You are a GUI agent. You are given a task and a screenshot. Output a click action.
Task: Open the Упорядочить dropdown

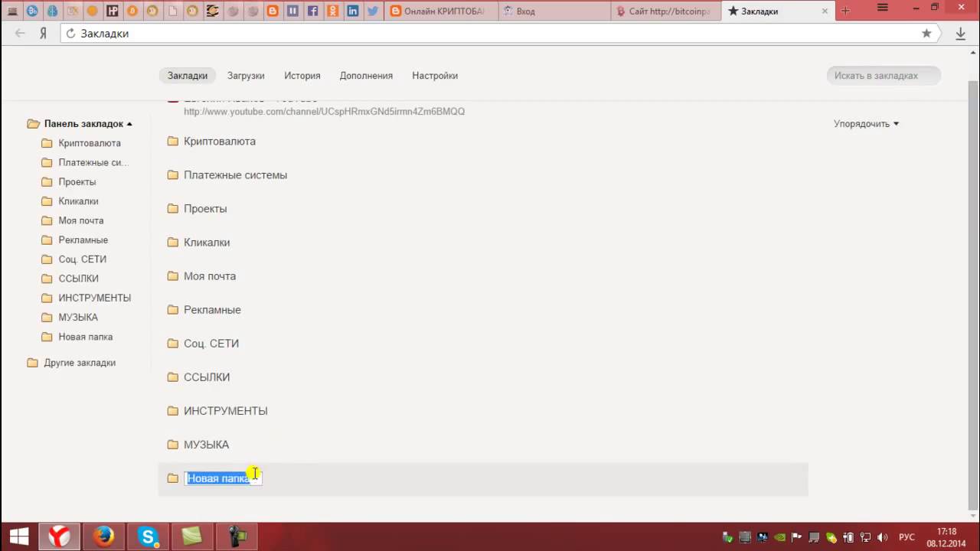(866, 123)
